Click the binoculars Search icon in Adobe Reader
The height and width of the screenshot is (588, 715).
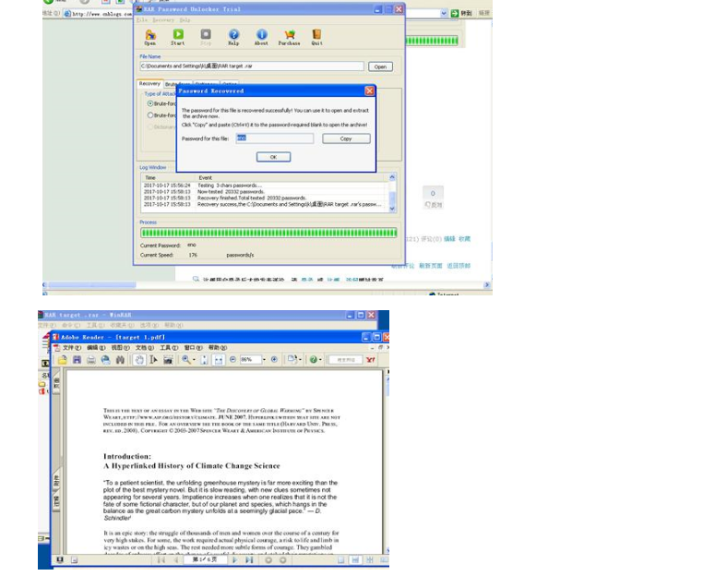(x=120, y=359)
